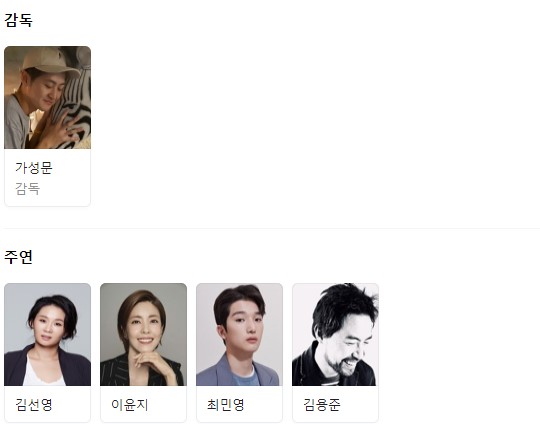Viewport: 540px width, 424px height.
Task: Click the 가성문 name link
Action: click(34, 168)
